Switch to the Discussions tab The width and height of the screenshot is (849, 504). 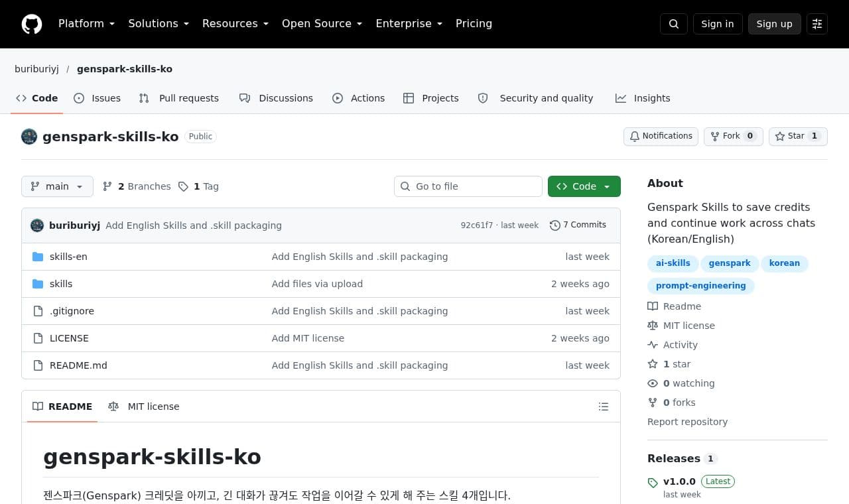click(277, 98)
